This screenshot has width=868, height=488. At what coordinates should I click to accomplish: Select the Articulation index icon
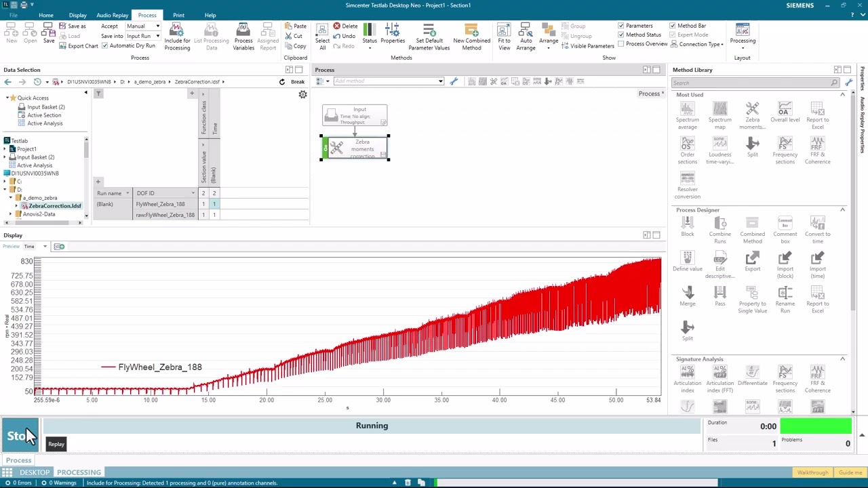click(x=687, y=380)
